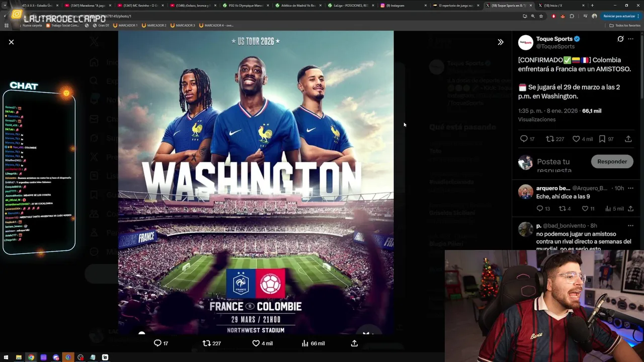Collapse the tweet side panel with the double chevron
This screenshot has height=362, width=644.
tap(500, 42)
